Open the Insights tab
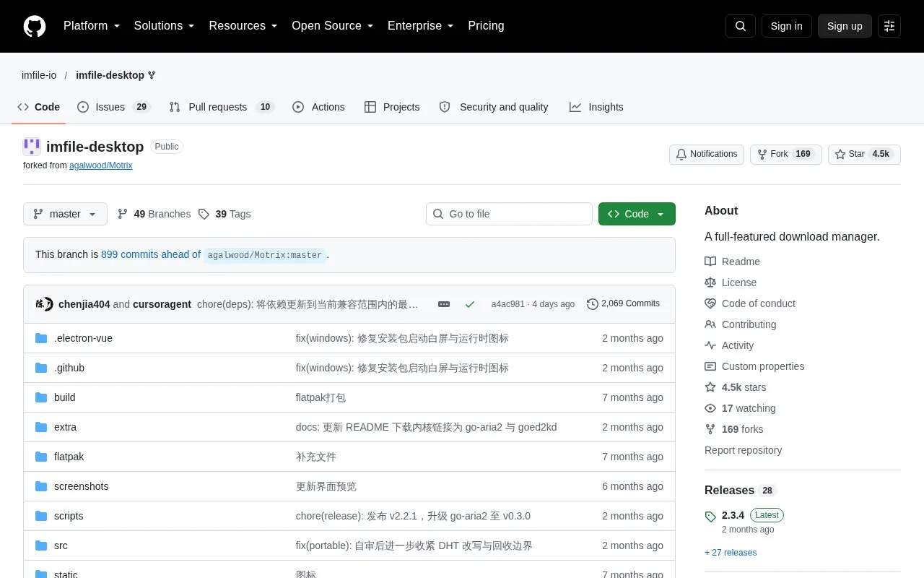The image size is (924, 578). (x=596, y=107)
